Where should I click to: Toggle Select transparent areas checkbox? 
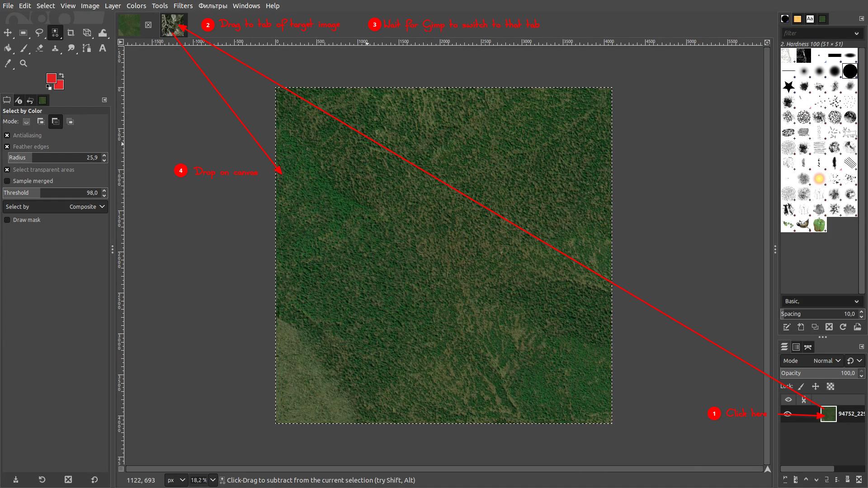[x=7, y=169]
